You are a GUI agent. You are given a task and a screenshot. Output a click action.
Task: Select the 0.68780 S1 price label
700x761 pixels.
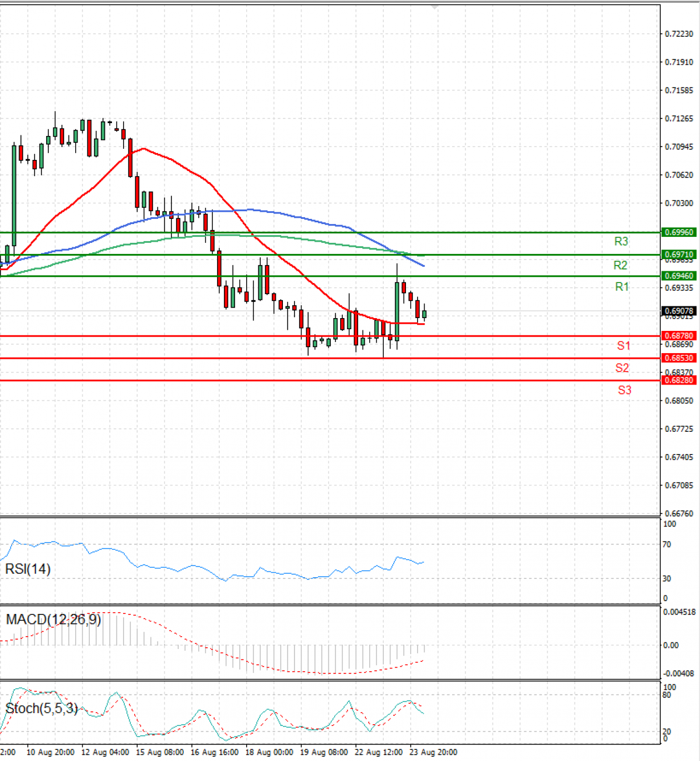tap(679, 336)
